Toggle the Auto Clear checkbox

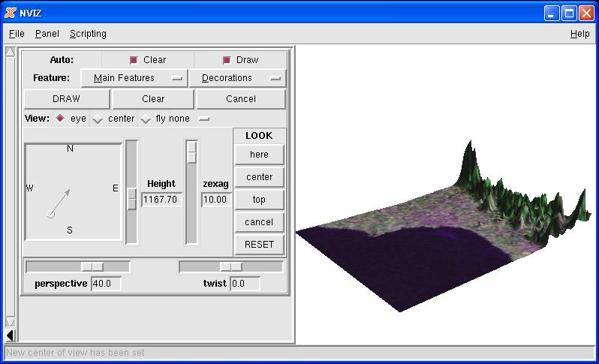pos(134,60)
